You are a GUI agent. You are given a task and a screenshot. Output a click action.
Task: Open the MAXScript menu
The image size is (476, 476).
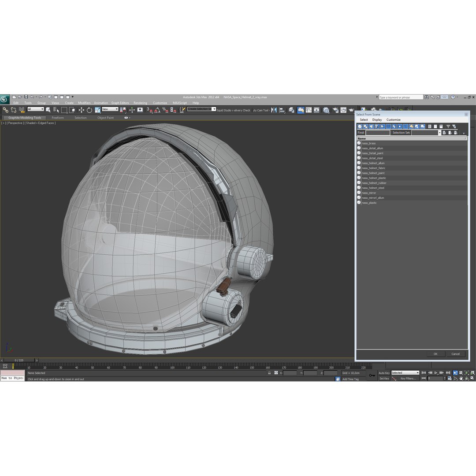point(180,103)
